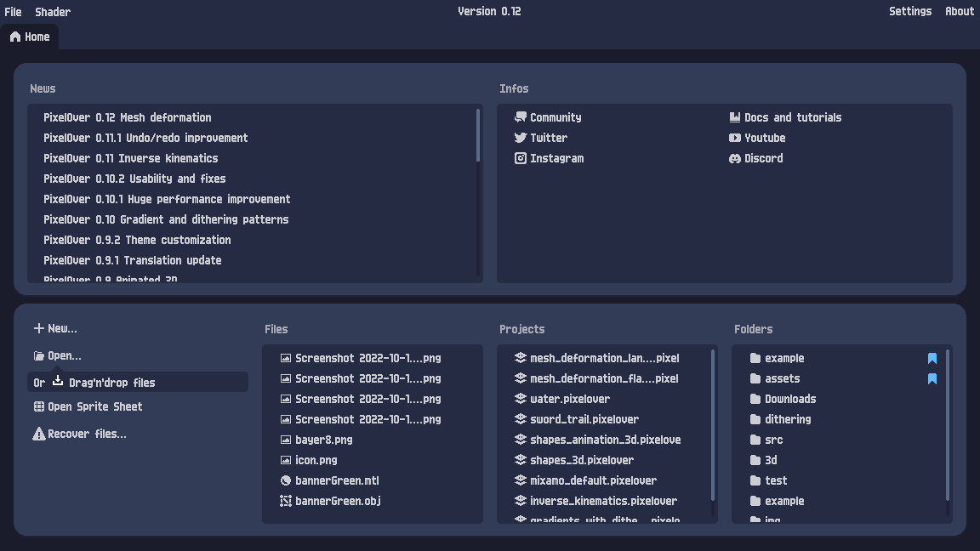Toggle bookmark on the assets folder
Viewport: 980px width, 551px height.
[x=932, y=378]
